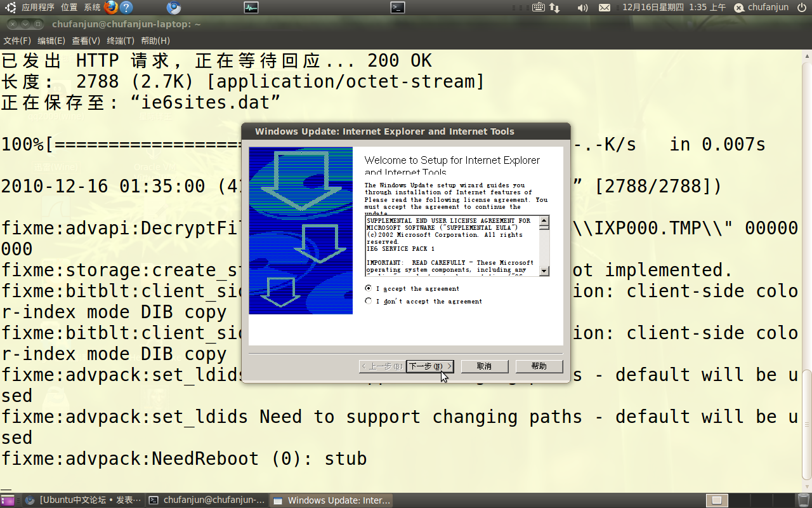
Task: Click the 上一步 (Back) button
Action: pyautogui.click(x=382, y=366)
